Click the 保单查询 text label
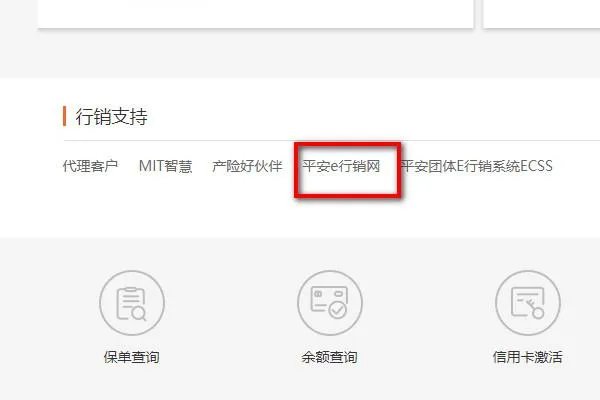 coord(132,357)
